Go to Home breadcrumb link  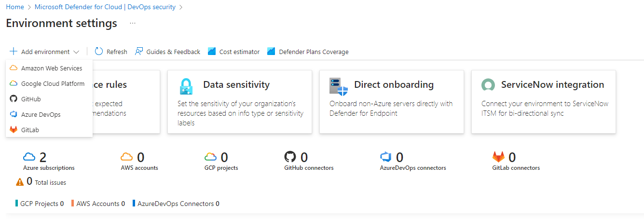click(14, 7)
